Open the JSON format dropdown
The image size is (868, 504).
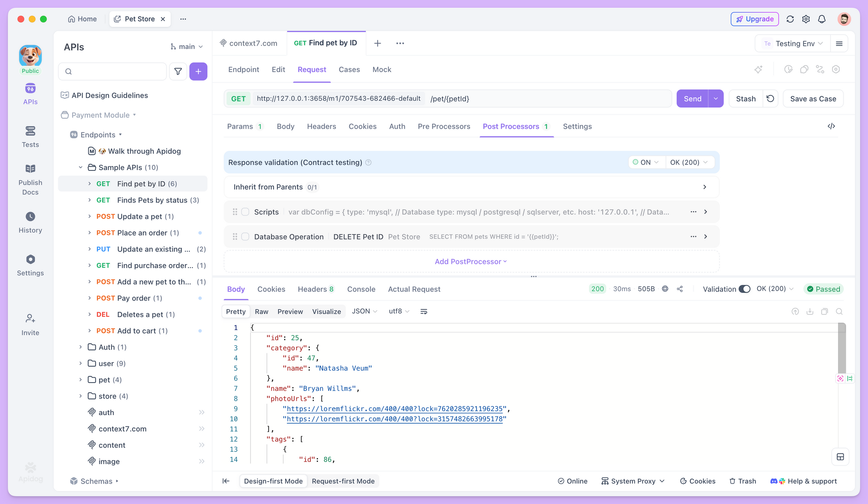(x=365, y=311)
